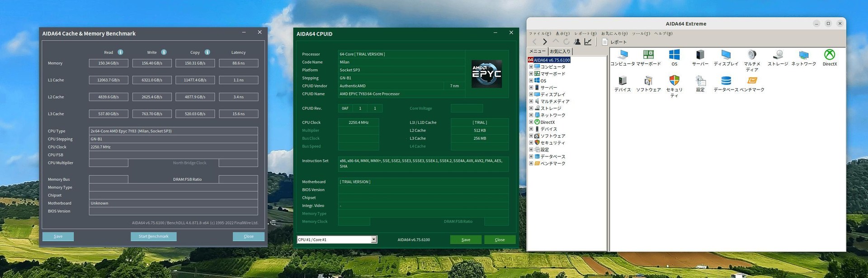Open the データベース icon in right pane
This screenshot has width=868, height=278.
coord(726,80)
